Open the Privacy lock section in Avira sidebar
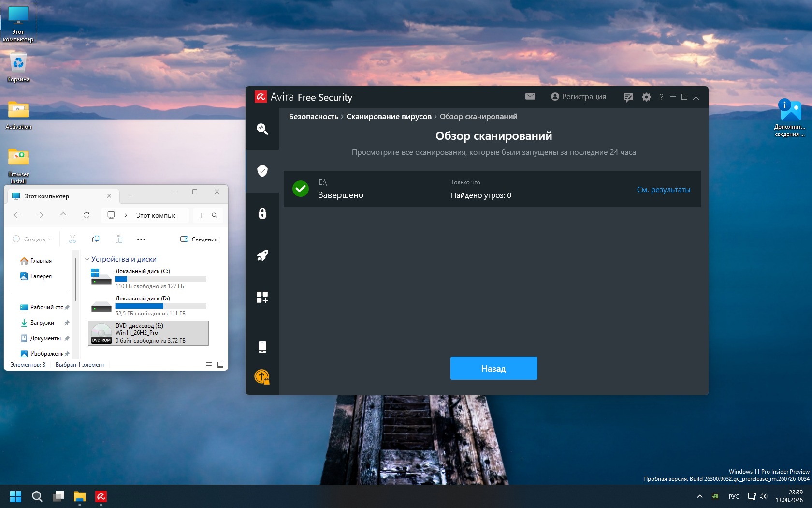The width and height of the screenshot is (812, 508). (x=262, y=213)
